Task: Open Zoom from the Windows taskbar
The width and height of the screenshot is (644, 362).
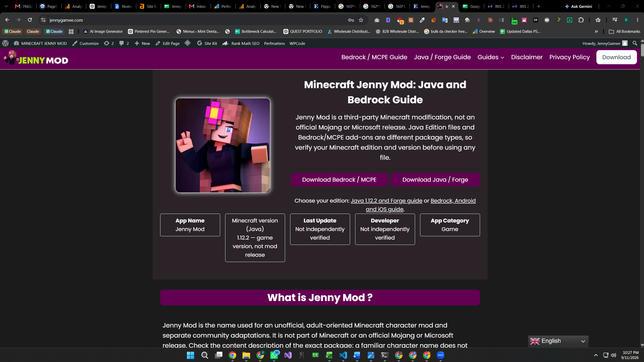Action: (x=440, y=355)
